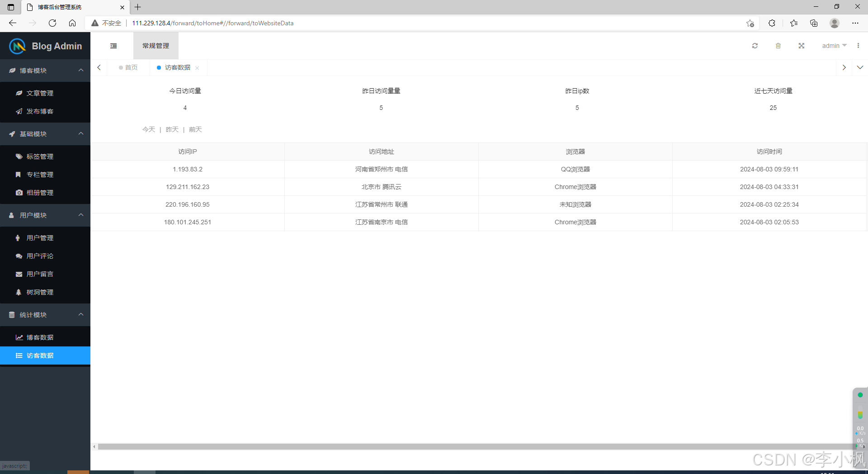Click IP cell 220.196.160.95
Viewport: 868px width, 474px height.
point(188,204)
